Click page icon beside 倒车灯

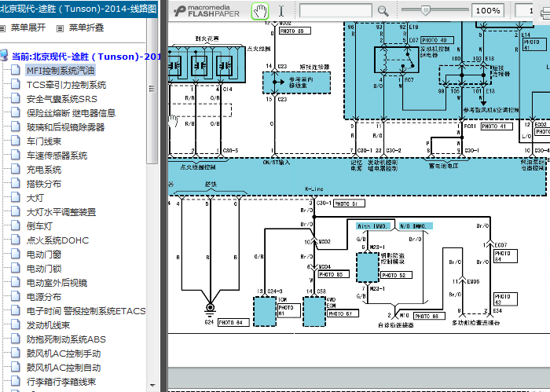[x=15, y=225]
